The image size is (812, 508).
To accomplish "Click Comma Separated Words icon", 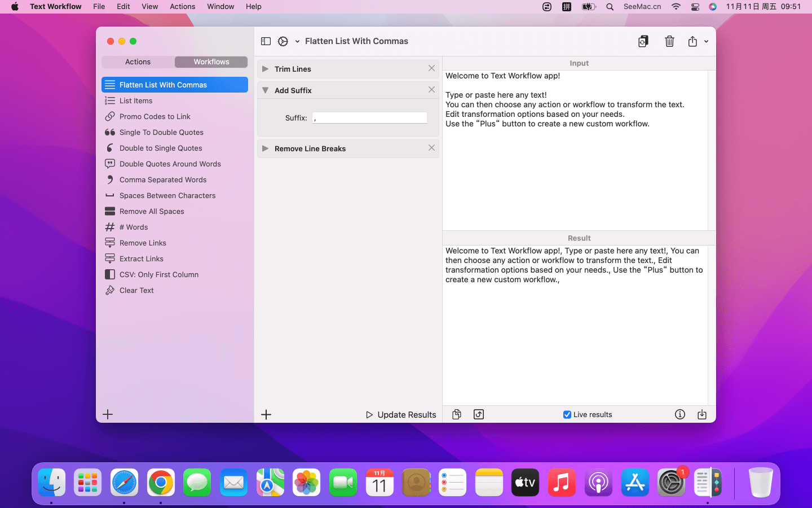I will 110,179.
